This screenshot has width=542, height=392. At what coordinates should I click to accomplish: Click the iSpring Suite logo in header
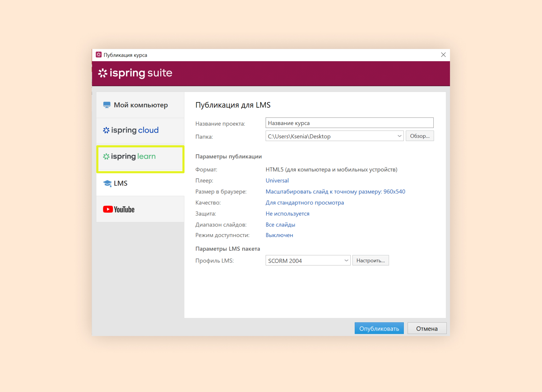(135, 73)
